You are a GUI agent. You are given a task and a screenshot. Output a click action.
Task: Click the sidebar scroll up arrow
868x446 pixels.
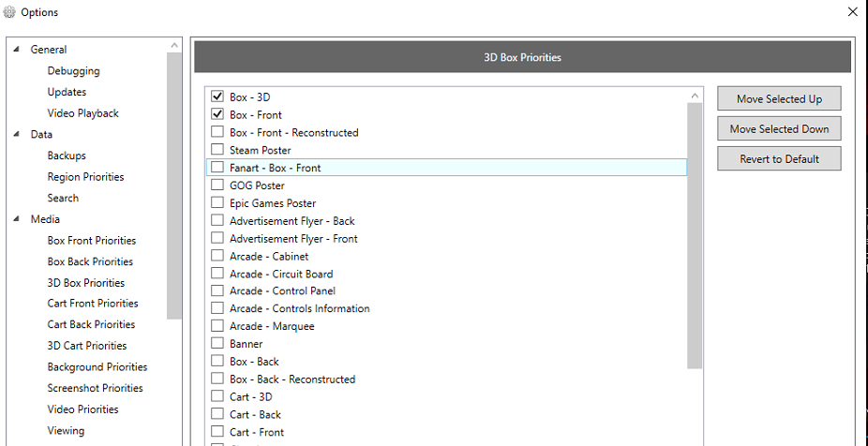(174, 45)
